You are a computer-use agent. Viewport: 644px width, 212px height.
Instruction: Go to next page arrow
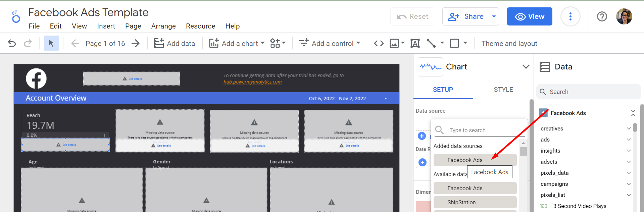click(136, 43)
